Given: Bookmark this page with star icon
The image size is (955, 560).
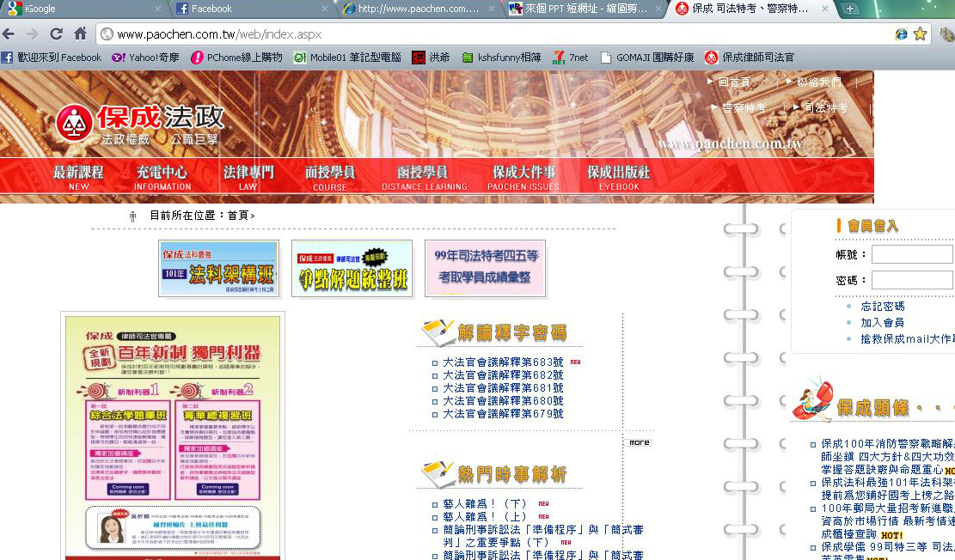Looking at the screenshot, I should click(x=920, y=34).
